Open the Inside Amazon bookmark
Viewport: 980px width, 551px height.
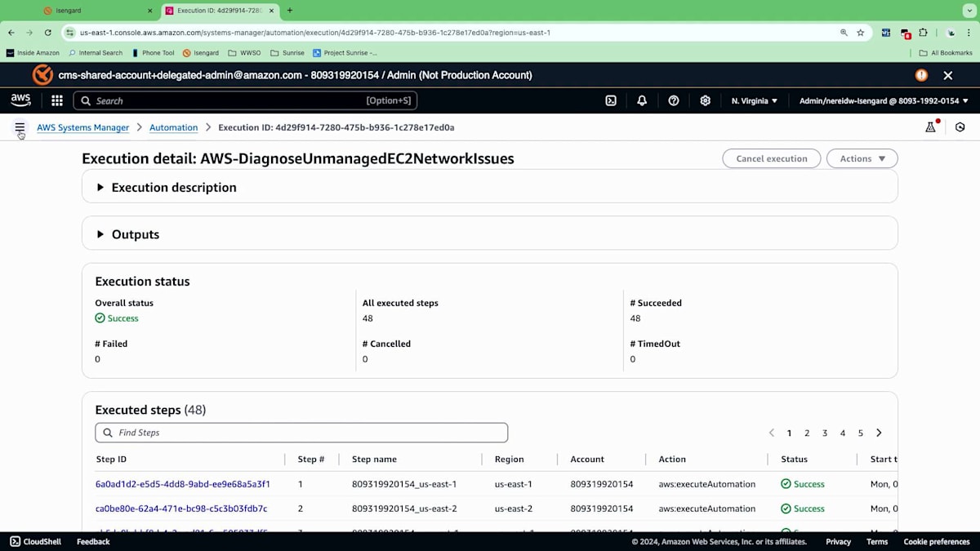pyautogui.click(x=33, y=53)
